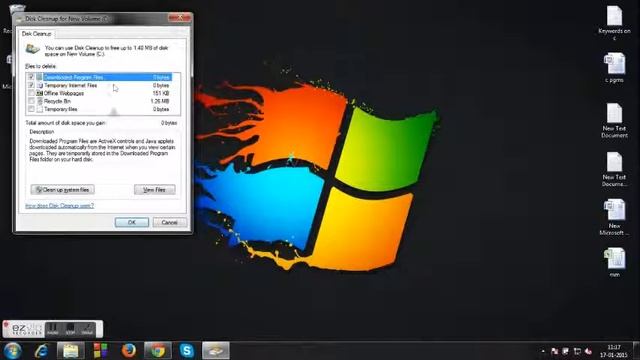This screenshot has width=640, height=360.
Task: Open the Disk Cleanup tab
Action: pos(36,34)
